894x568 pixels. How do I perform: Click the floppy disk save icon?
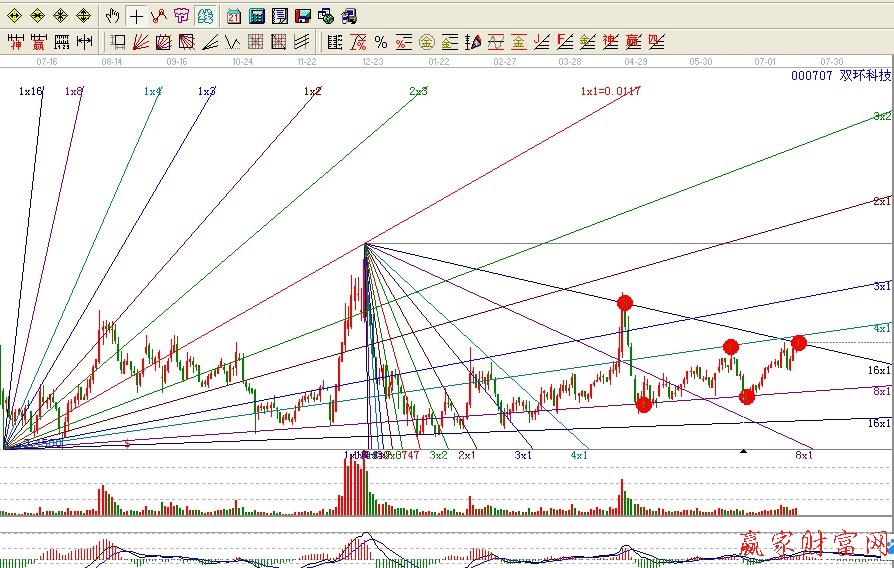click(x=302, y=16)
